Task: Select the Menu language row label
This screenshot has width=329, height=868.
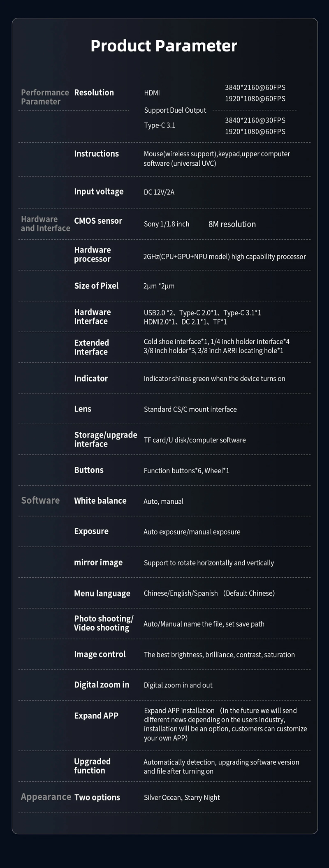Action: pyautogui.click(x=102, y=593)
